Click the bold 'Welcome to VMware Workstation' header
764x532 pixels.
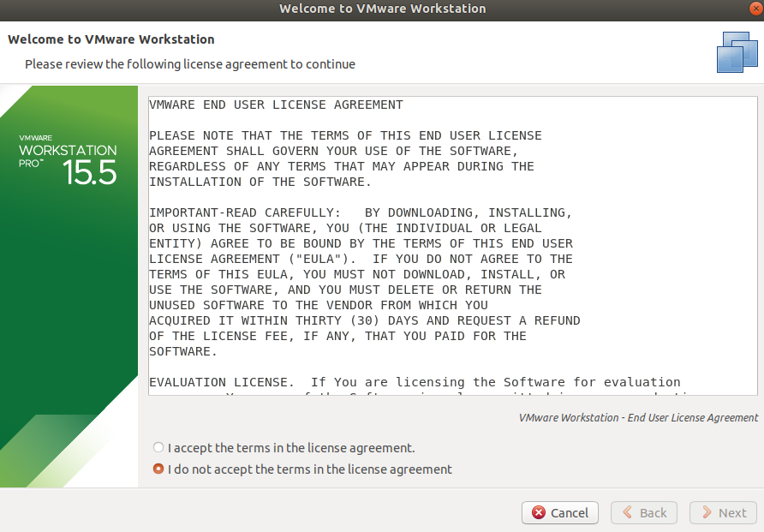(x=111, y=39)
